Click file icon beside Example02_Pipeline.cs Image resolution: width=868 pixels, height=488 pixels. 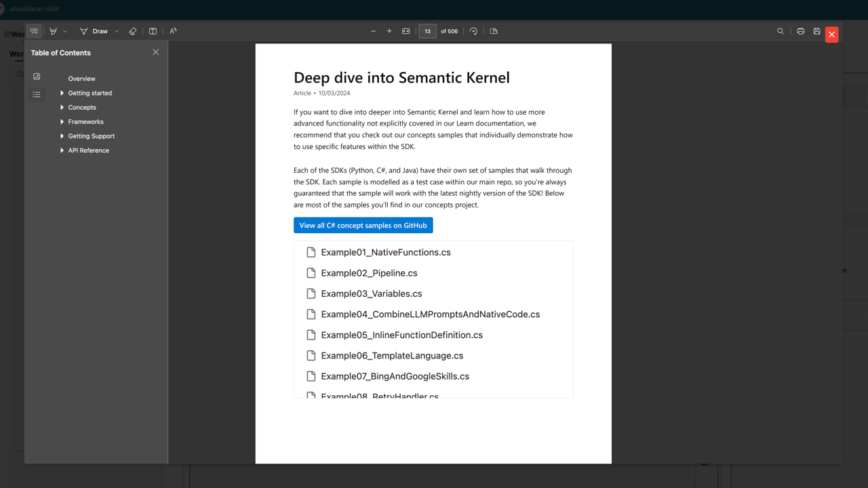click(311, 273)
